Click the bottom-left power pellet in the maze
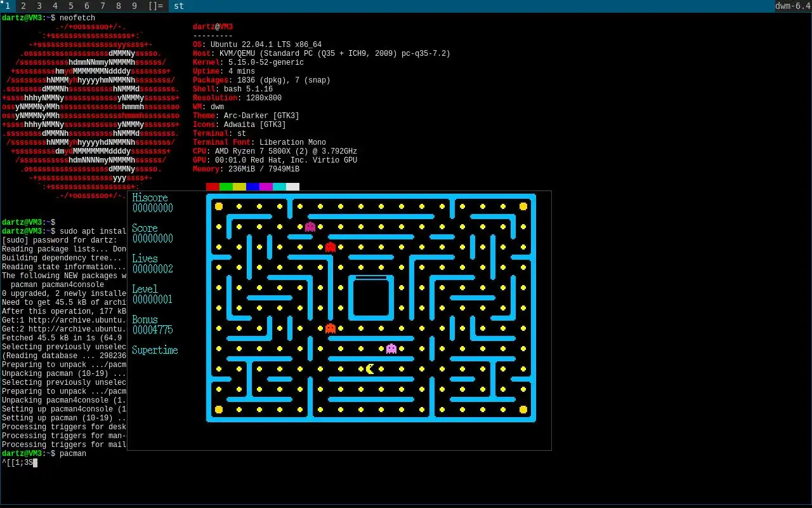Image resolution: width=812 pixels, height=508 pixels. point(219,410)
